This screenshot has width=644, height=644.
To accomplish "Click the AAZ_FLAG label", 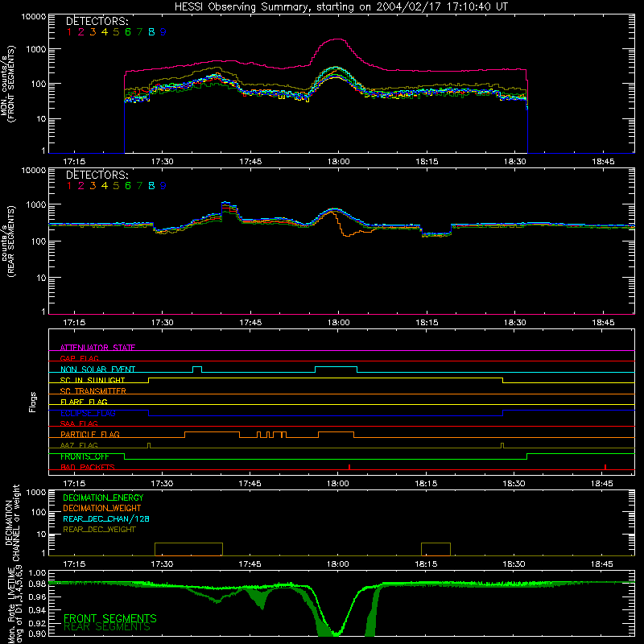I will (79, 445).
